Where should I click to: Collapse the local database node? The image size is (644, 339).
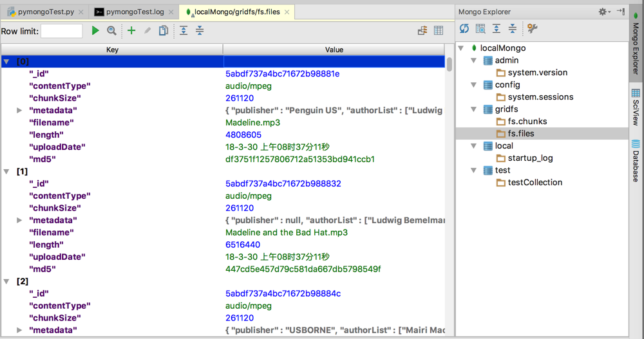(474, 146)
